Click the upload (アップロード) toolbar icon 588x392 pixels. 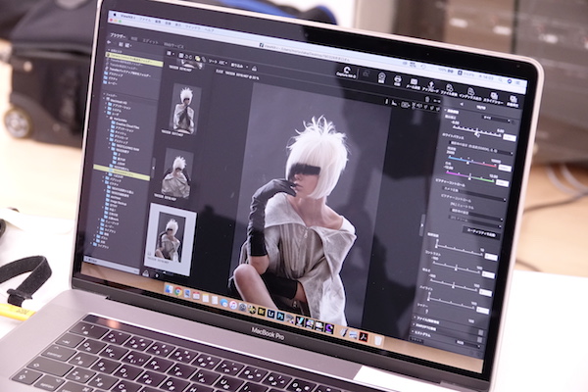[x=431, y=86]
